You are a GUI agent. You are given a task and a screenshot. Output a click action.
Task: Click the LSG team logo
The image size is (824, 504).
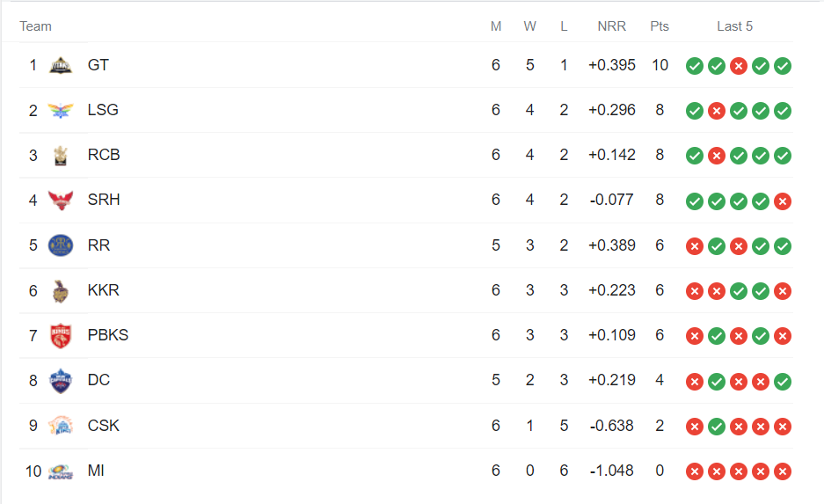(x=61, y=110)
